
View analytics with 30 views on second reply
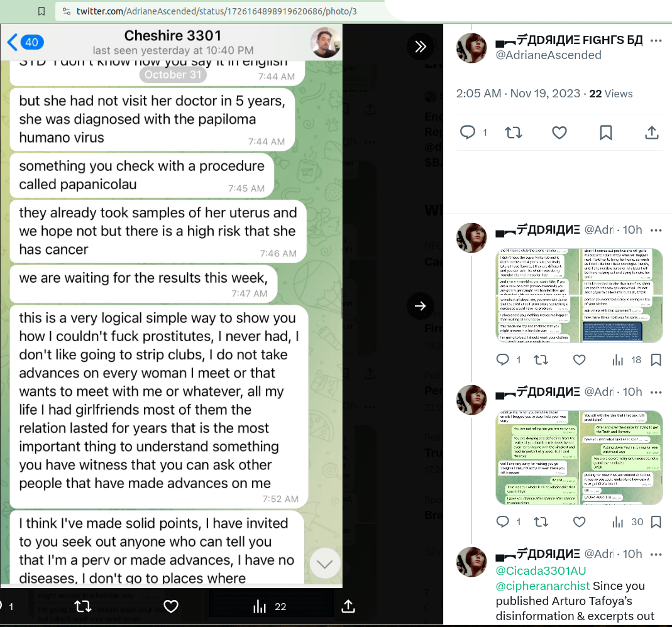point(628,521)
